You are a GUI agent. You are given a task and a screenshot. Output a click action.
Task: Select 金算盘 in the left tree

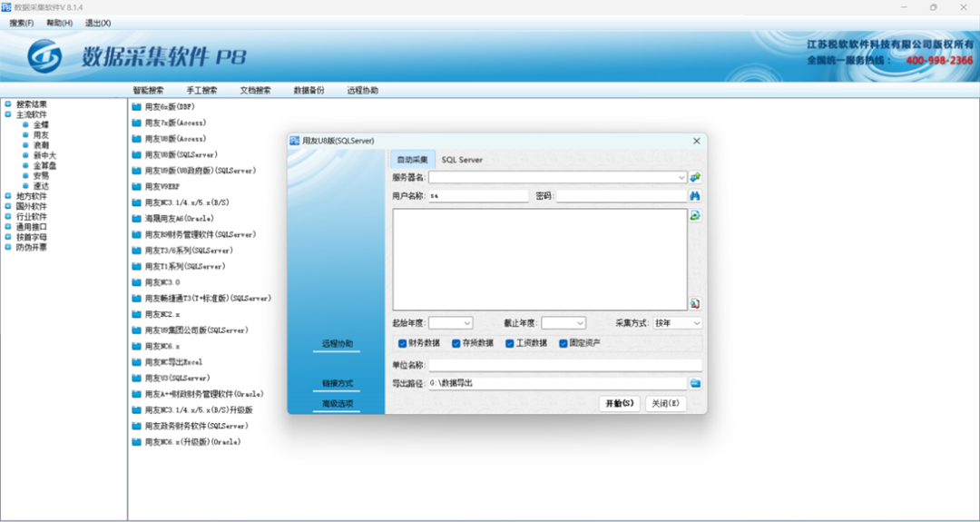[45, 165]
